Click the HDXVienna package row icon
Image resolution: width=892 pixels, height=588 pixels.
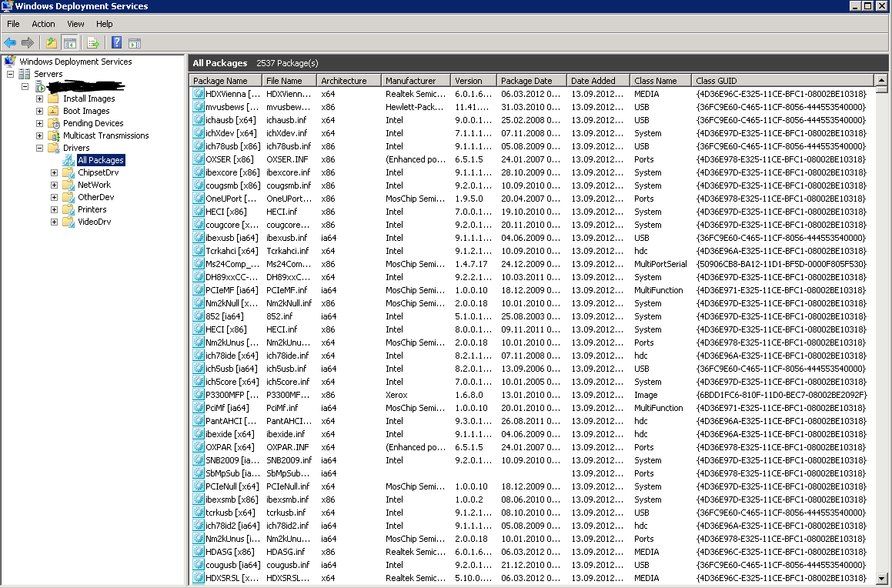[x=199, y=94]
